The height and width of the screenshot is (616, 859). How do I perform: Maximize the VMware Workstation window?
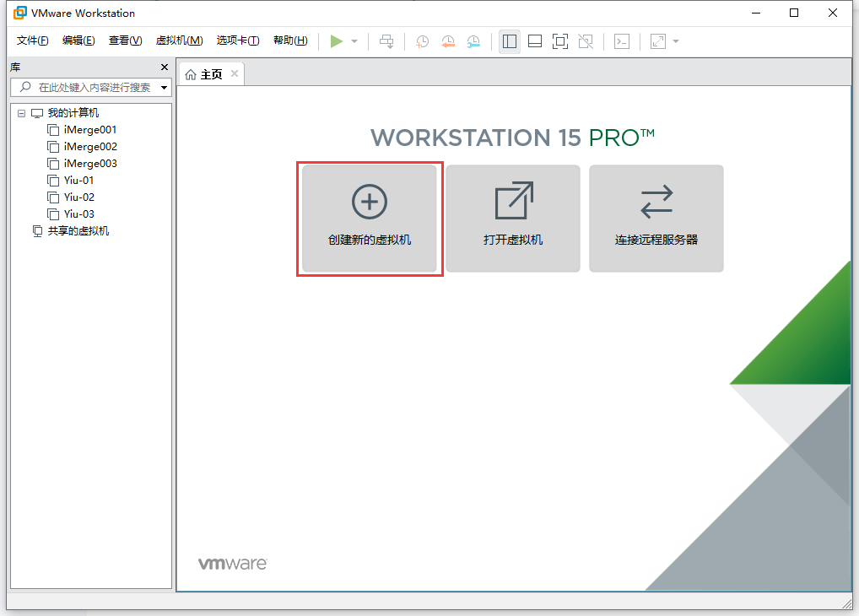[x=794, y=13]
